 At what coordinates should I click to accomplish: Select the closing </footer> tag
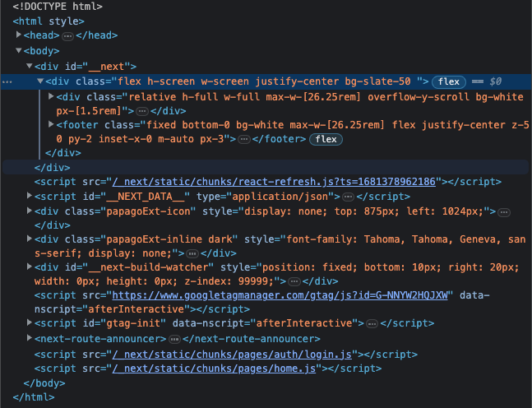click(279, 139)
